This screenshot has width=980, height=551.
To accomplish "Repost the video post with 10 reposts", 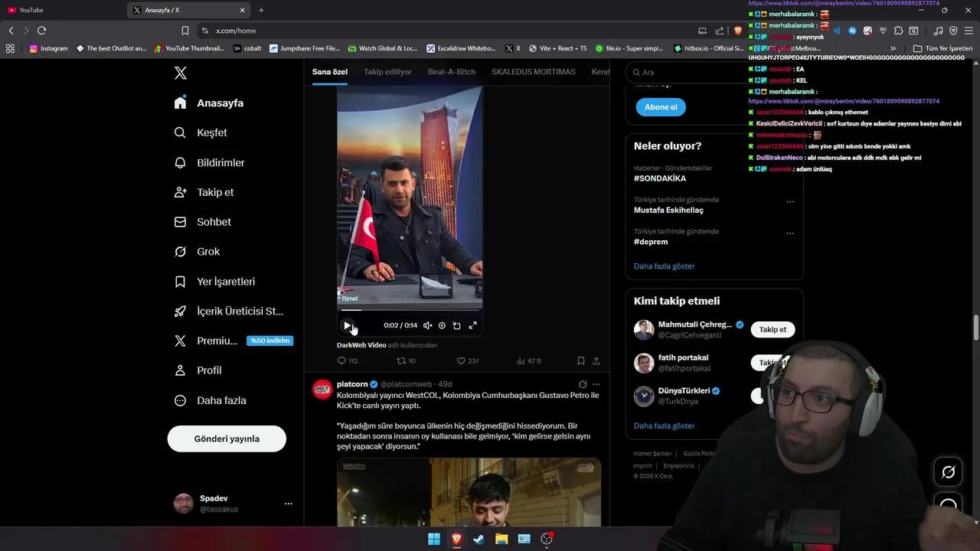I will click(406, 360).
